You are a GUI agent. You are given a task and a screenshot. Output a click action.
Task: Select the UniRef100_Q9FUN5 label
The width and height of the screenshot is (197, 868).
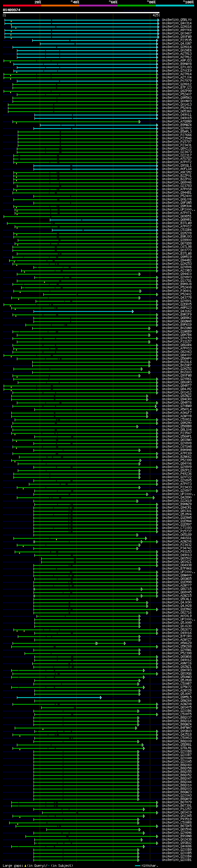[x=177, y=203]
